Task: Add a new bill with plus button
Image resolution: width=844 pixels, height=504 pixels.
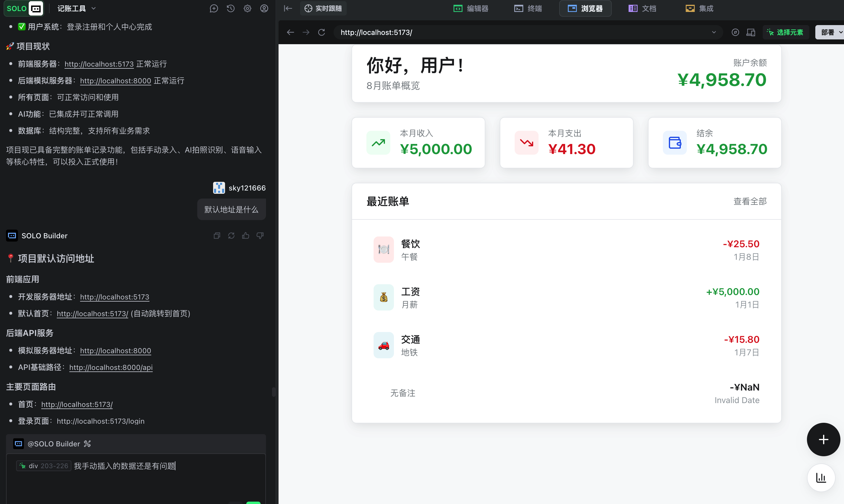Action: pos(823,440)
